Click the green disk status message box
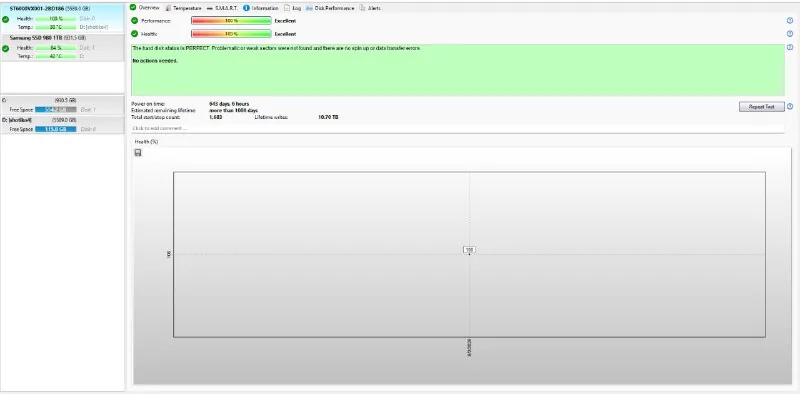Image resolution: width=800 pixels, height=394 pixels. [457, 70]
